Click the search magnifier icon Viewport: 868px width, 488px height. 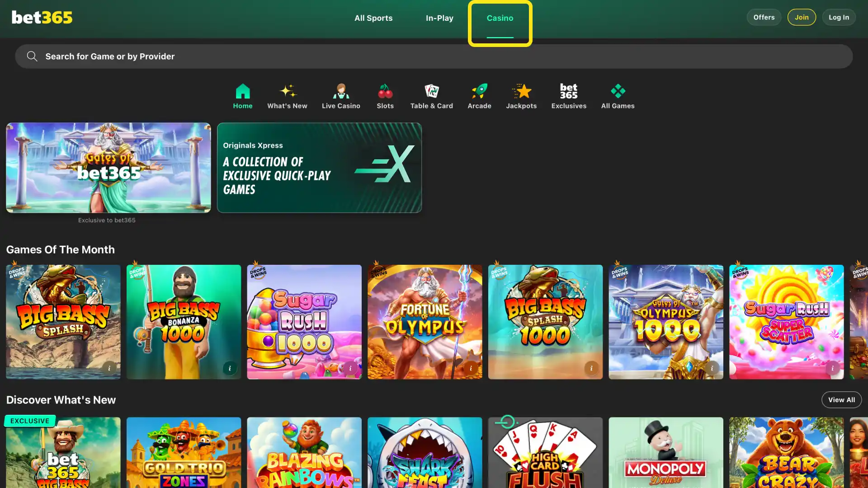32,56
